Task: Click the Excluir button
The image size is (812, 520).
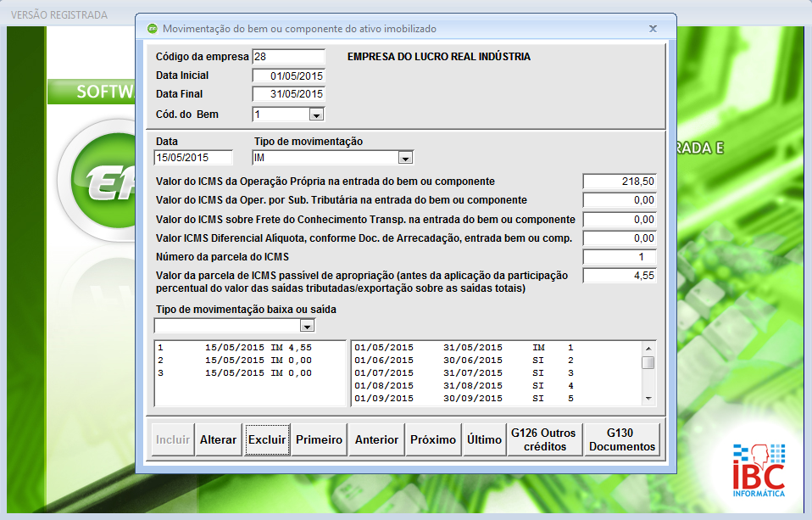Action: 267,439
